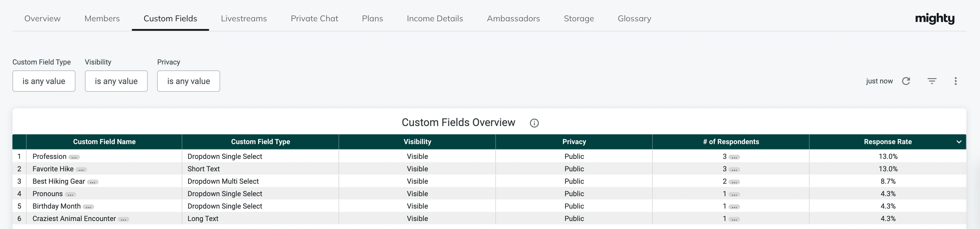Click the Custom Fields Overview info icon
980x229 pixels.
[534, 123]
